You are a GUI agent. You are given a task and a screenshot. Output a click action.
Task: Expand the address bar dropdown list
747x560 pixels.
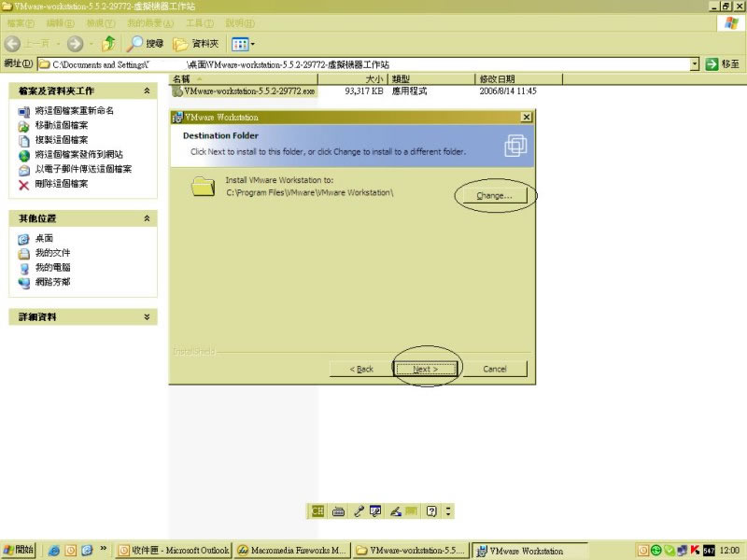695,64
